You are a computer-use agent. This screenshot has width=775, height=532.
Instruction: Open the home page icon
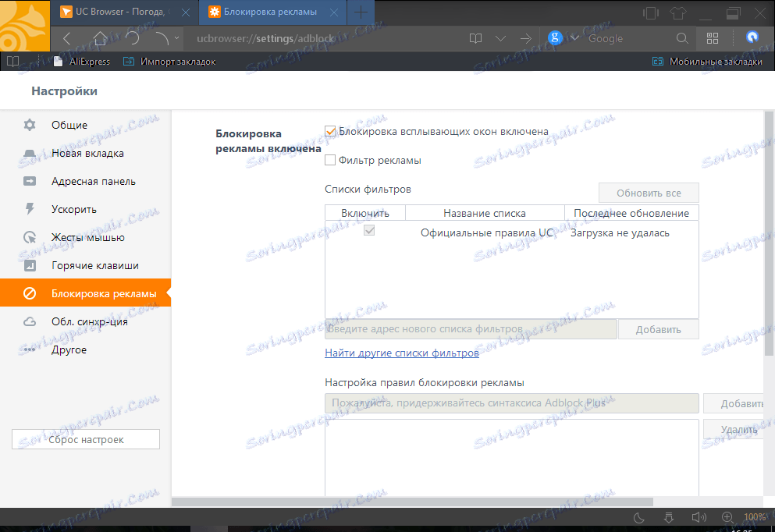coord(100,38)
